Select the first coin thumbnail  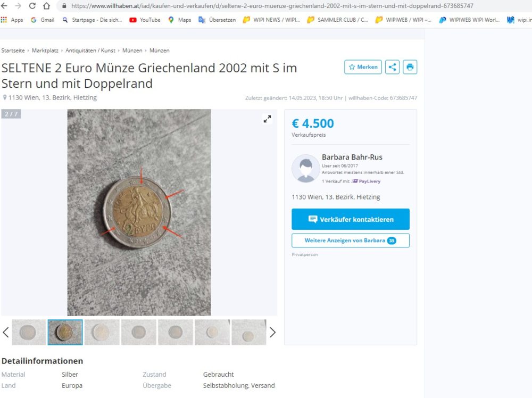click(x=29, y=333)
